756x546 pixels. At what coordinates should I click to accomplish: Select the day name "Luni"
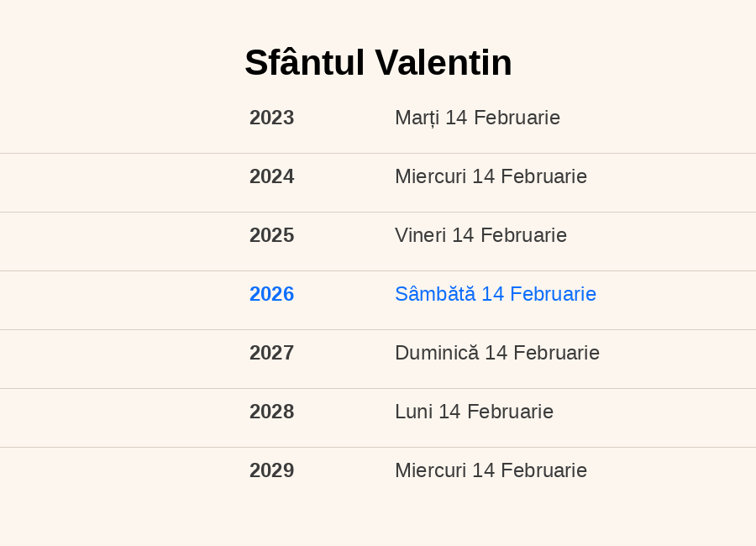click(x=413, y=412)
